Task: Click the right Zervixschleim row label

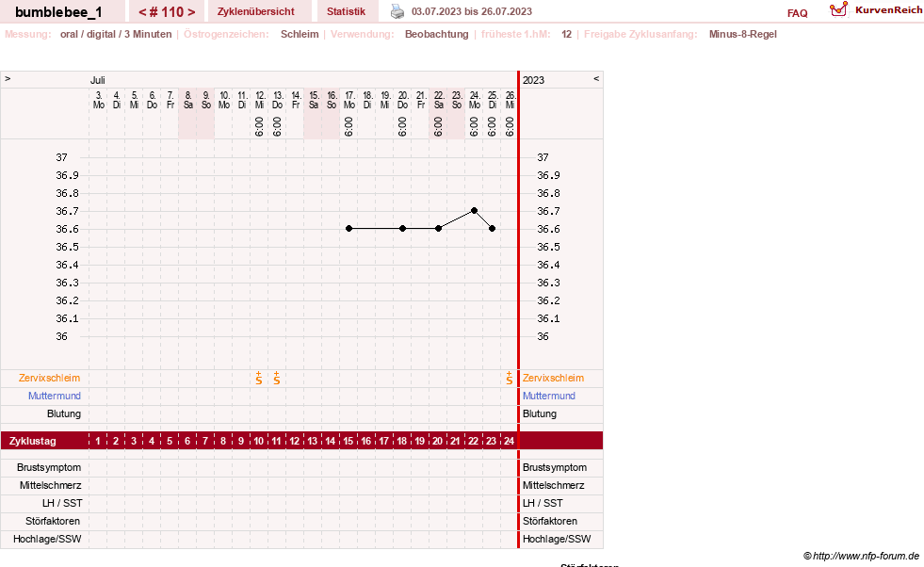Action: (x=553, y=379)
